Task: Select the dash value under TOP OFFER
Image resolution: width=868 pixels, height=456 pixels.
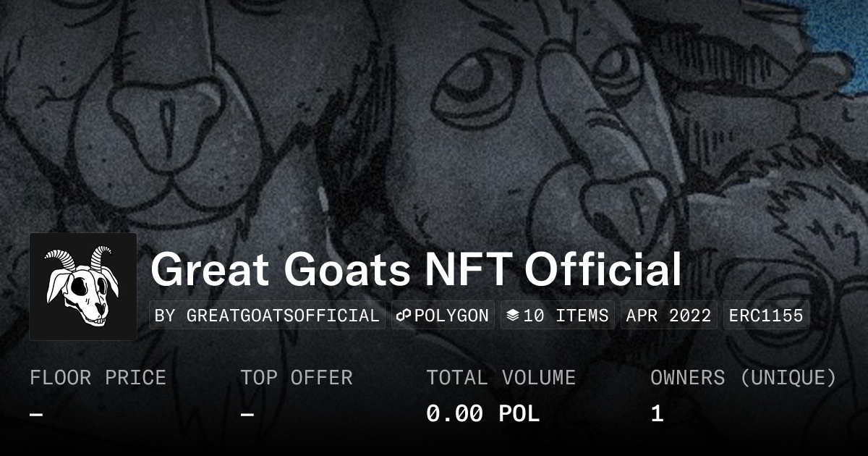Action: [x=247, y=414]
